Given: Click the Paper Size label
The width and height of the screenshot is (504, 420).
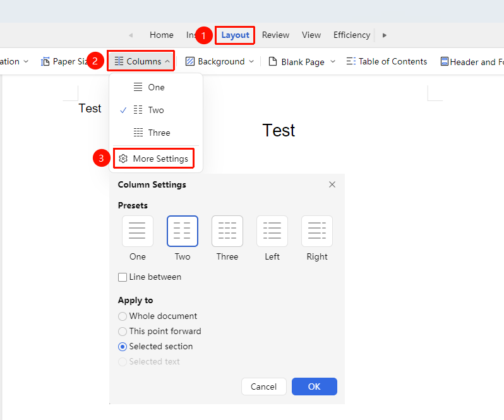Looking at the screenshot, I should (70, 61).
